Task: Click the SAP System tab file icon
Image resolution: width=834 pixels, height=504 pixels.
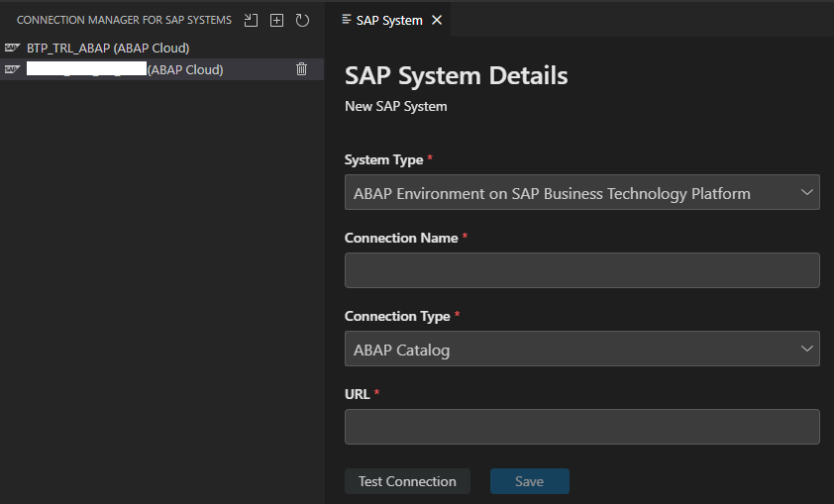Action: click(x=347, y=20)
